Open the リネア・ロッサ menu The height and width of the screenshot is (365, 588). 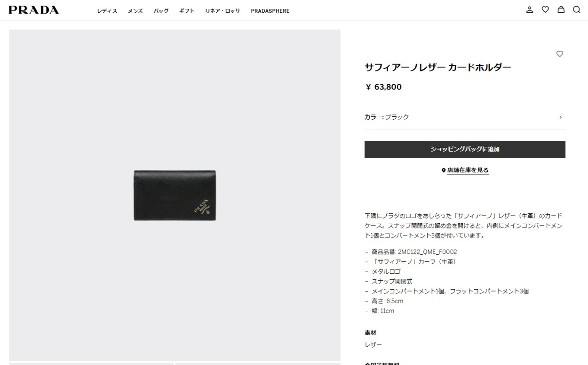[222, 11]
